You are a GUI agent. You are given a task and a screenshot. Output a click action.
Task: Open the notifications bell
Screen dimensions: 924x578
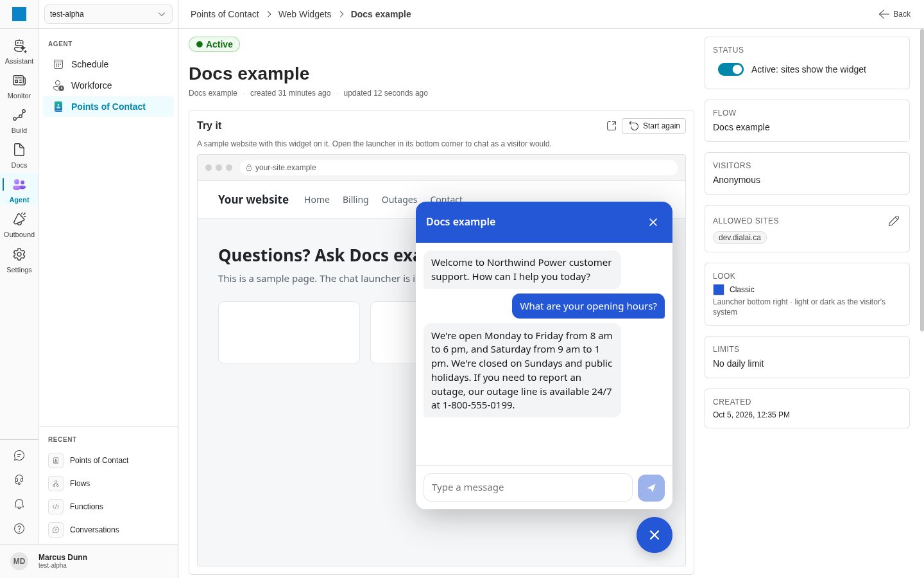[19, 504]
